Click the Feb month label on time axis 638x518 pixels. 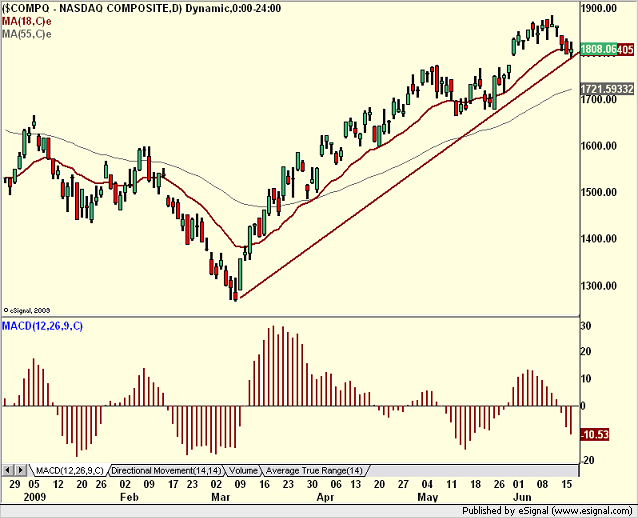(129, 497)
